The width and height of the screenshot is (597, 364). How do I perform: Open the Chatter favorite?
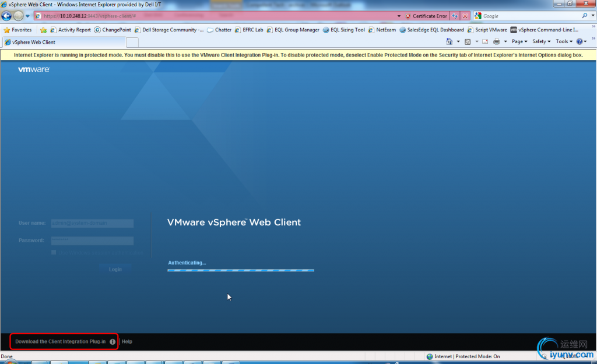(x=219, y=30)
